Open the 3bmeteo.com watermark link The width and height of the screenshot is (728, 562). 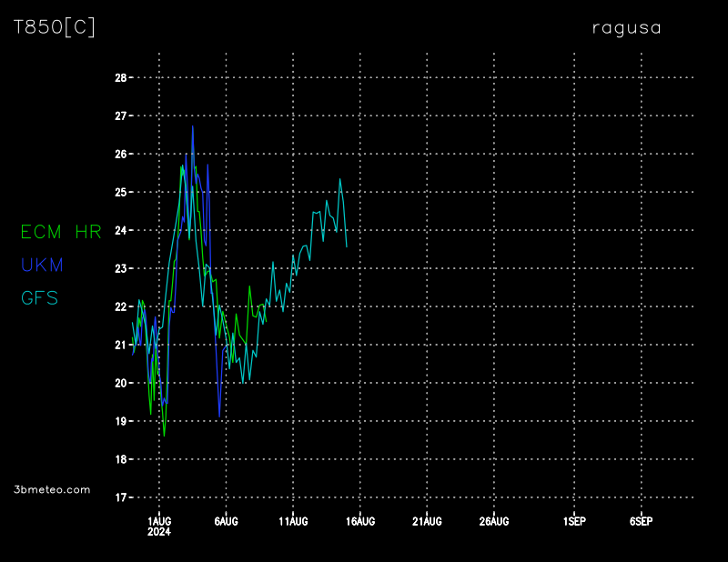click(x=53, y=489)
